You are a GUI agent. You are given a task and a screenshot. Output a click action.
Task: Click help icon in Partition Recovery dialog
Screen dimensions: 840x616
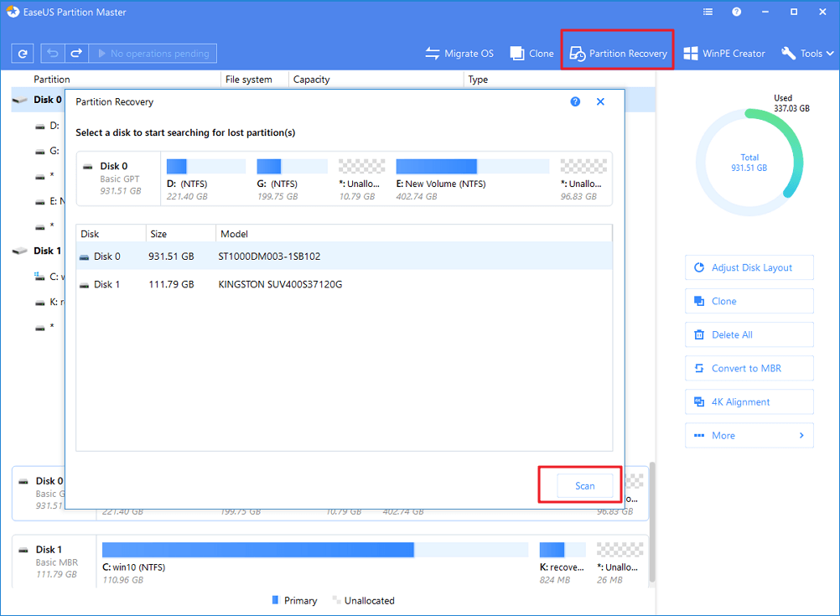[575, 101]
